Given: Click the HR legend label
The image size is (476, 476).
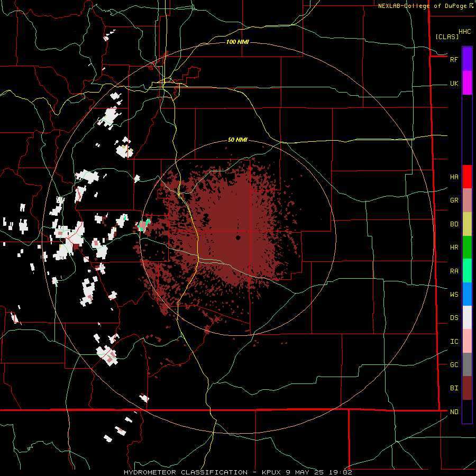Looking at the screenshot, I should click(454, 248).
